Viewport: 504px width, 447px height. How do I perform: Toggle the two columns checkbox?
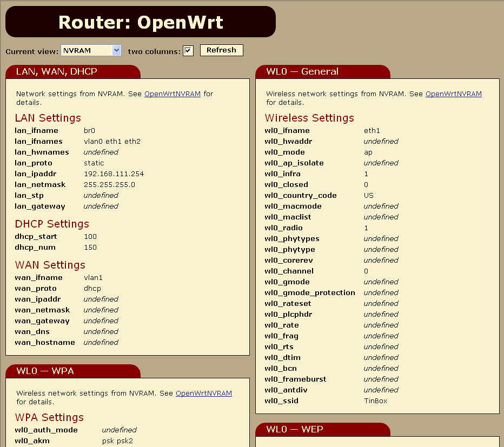point(188,51)
